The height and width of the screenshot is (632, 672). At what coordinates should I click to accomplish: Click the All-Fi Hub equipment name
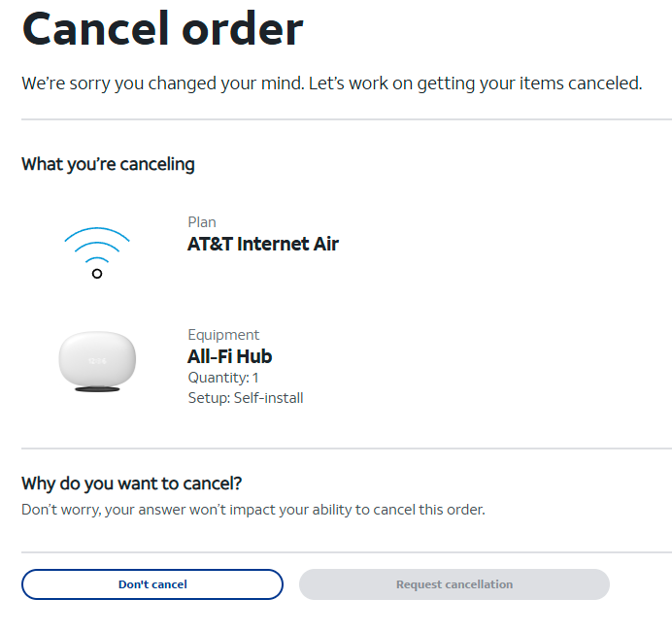(230, 356)
